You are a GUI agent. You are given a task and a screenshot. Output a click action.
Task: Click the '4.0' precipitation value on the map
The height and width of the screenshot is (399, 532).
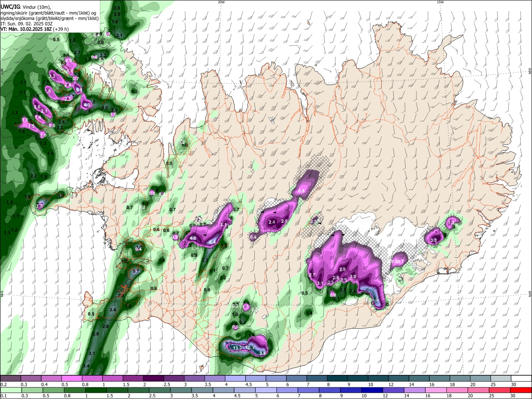point(193,239)
